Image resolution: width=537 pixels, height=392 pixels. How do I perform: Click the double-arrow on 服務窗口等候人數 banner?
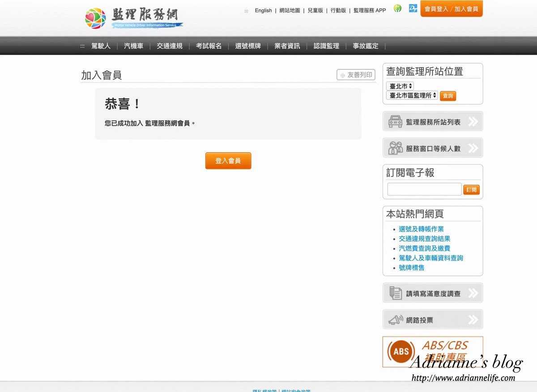473,148
